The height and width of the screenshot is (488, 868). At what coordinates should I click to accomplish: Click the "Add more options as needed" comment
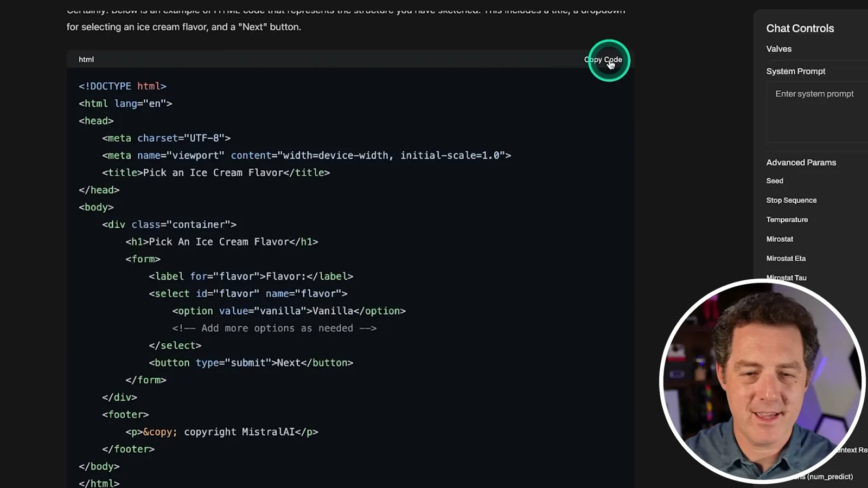tap(275, 329)
